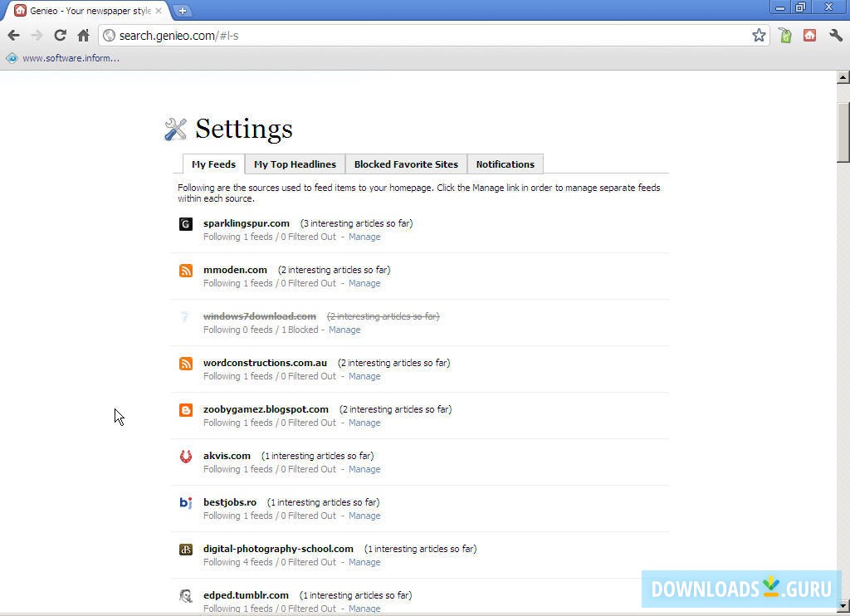Click Manage for windows7download.com
The height and width of the screenshot is (616, 850).
344,330
